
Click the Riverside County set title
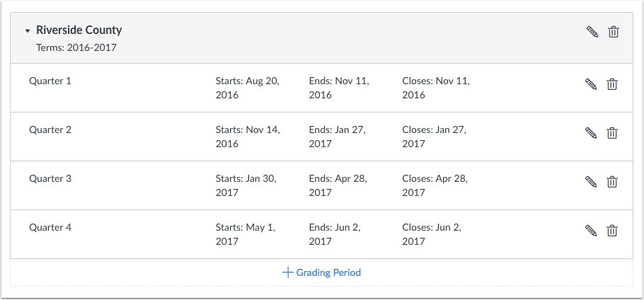[x=79, y=30]
